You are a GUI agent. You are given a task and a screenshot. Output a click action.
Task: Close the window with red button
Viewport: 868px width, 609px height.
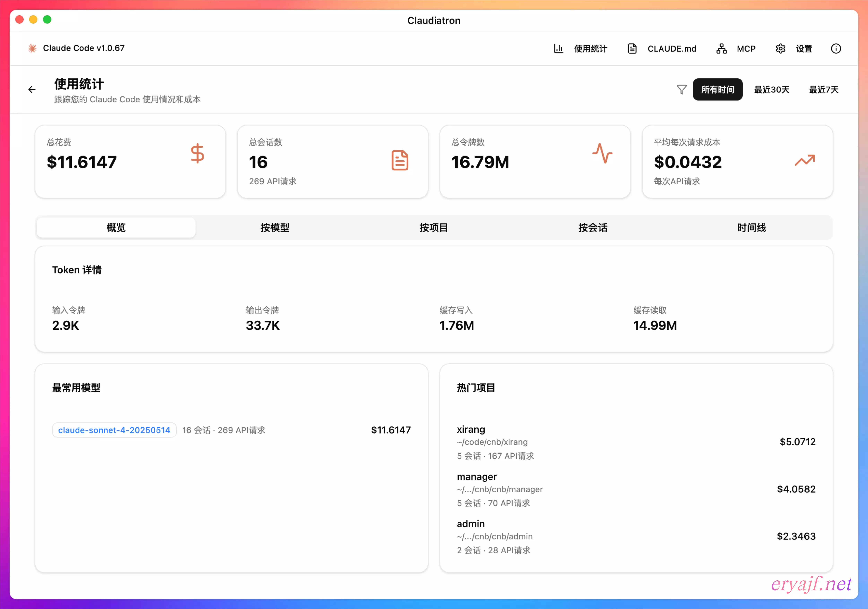pyautogui.click(x=20, y=20)
